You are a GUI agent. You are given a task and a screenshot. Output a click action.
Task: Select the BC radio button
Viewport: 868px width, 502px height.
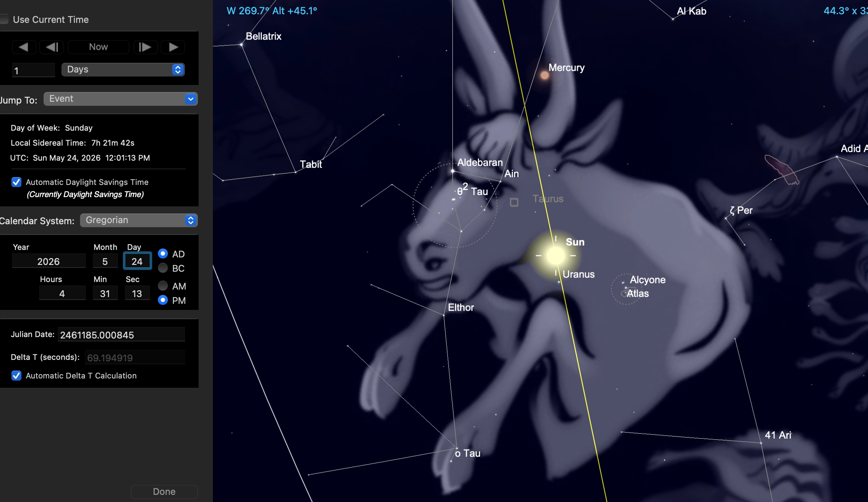(163, 268)
